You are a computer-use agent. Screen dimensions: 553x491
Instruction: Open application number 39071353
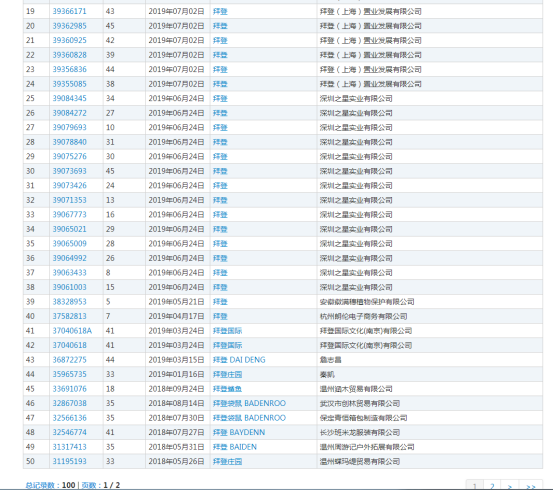point(69,200)
